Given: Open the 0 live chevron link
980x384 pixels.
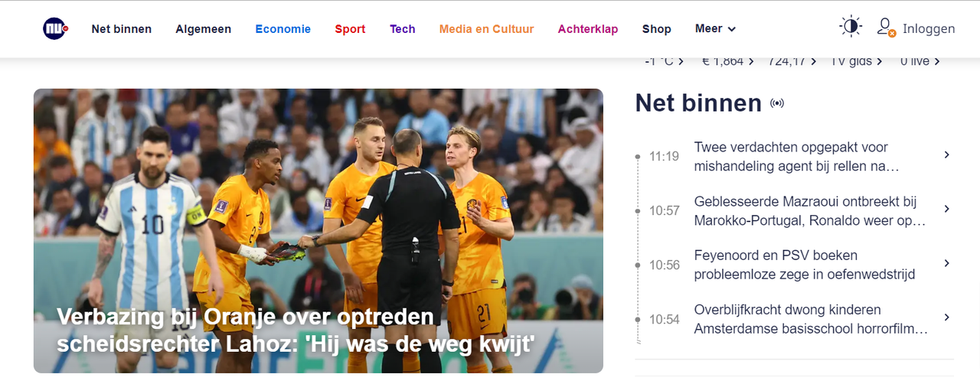Looking at the screenshot, I should point(920,61).
